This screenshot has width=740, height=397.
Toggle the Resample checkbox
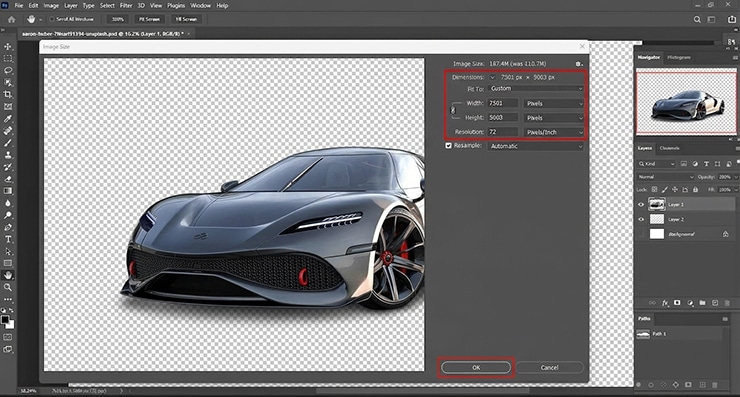[x=448, y=146]
